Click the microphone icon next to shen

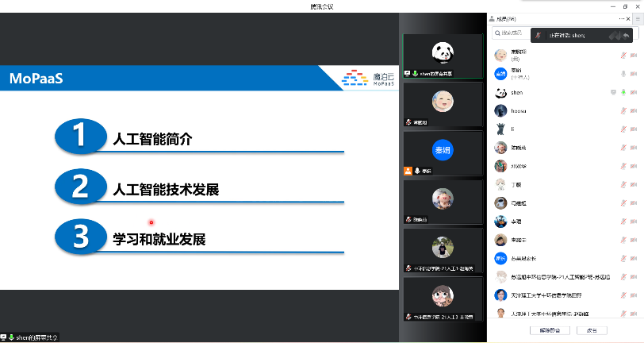coord(623,92)
